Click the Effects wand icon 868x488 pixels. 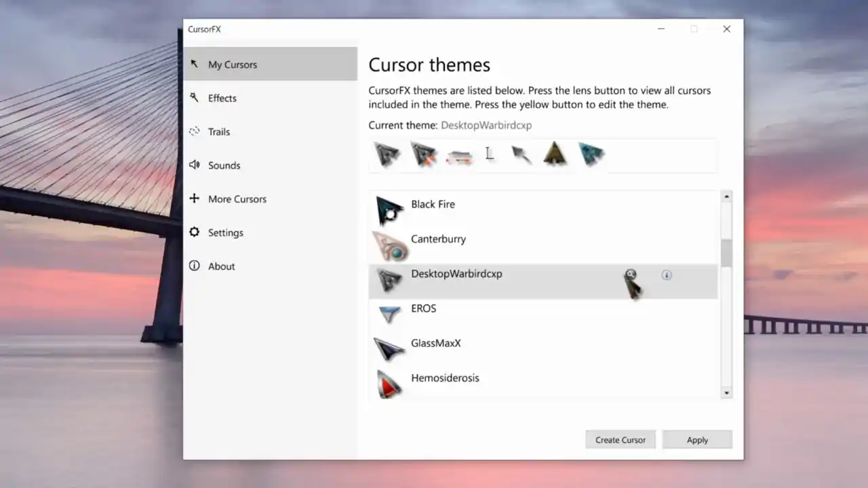click(x=195, y=98)
